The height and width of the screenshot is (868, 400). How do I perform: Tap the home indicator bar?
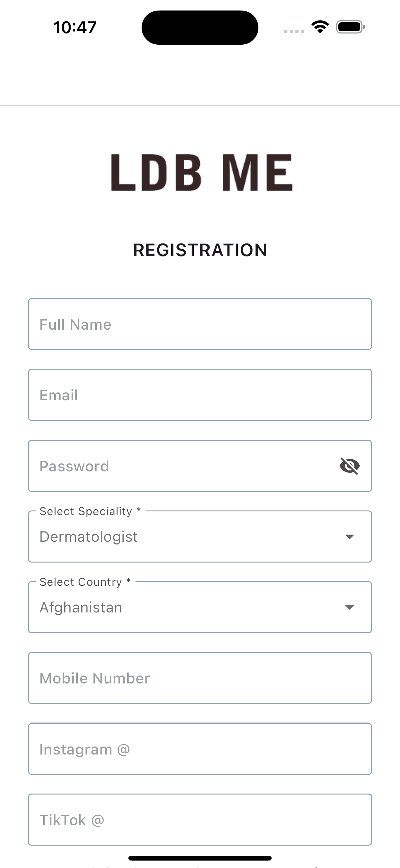click(200, 858)
